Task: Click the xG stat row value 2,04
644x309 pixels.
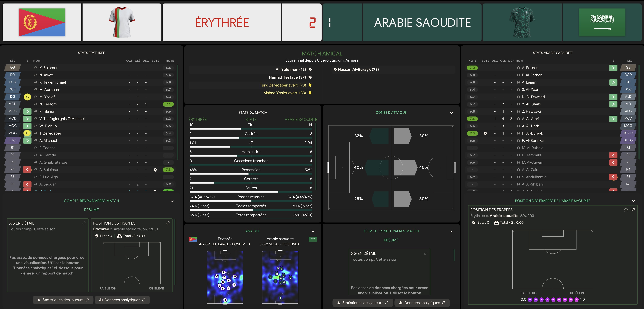Action: coord(308,143)
